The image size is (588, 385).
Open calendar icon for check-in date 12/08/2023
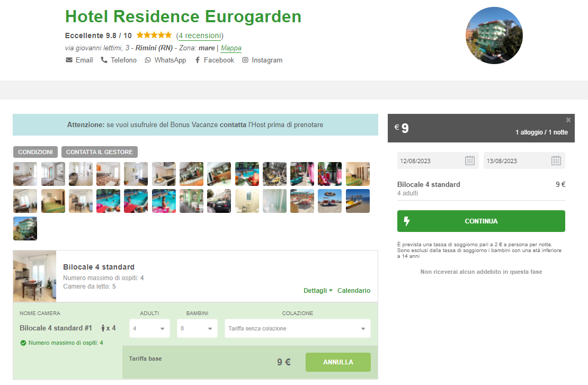tap(470, 160)
